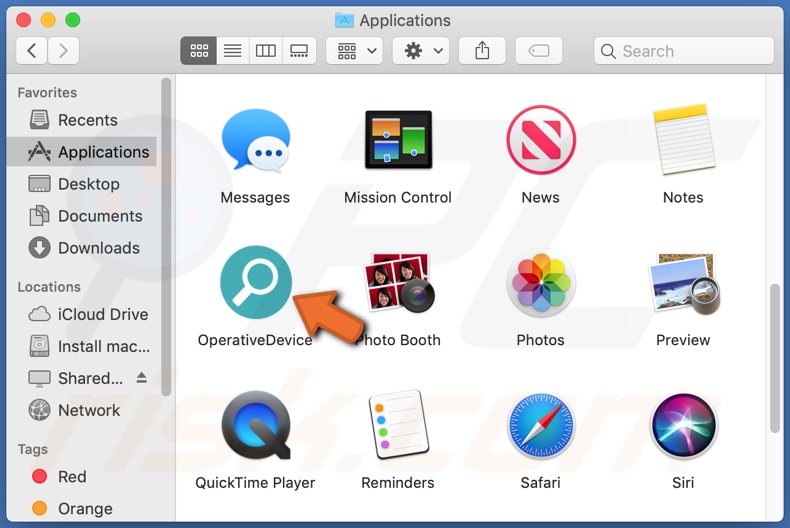Select Downloads in the sidebar
The height and width of the screenshot is (528, 790).
click(x=98, y=248)
